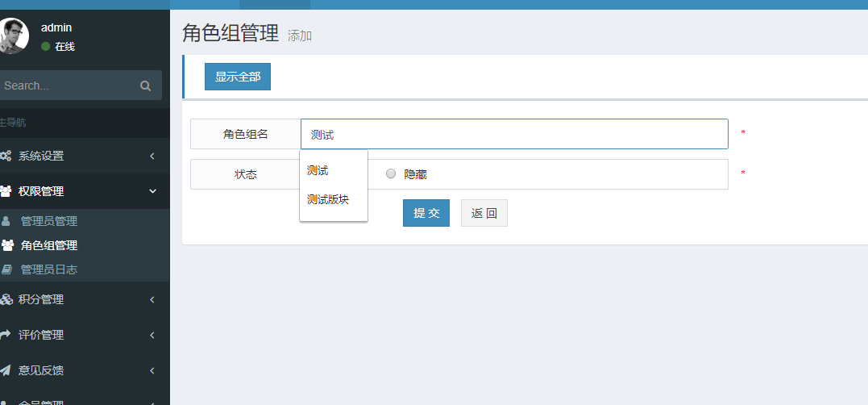This screenshot has height=405, width=868.
Task: Choose 测试版块 from the autocomplete list
Action: pyautogui.click(x=328, y=199)
